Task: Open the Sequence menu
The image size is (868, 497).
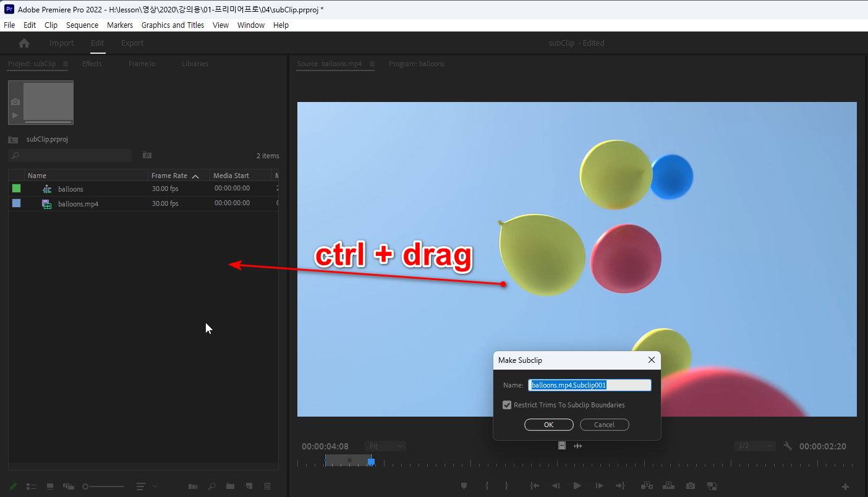Action: (82, 25)
